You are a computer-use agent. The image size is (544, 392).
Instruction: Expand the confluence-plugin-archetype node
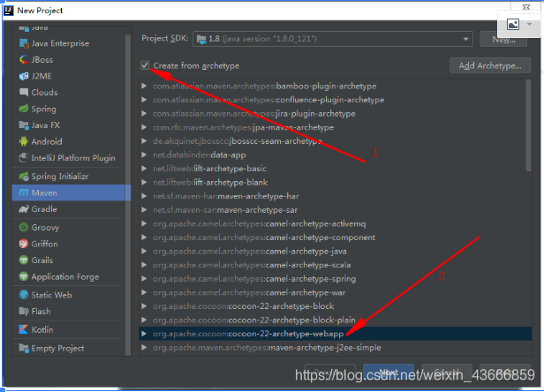[144, 100]
